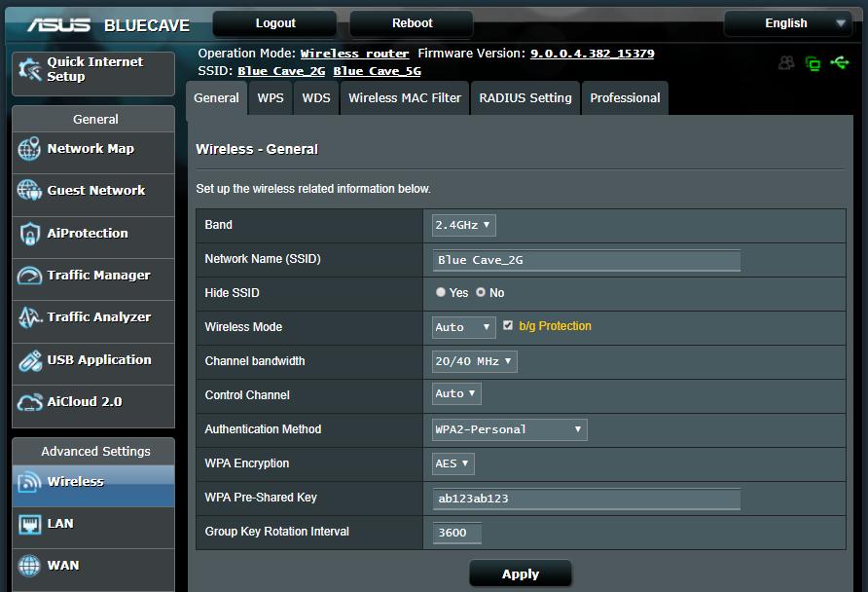Click the Wireless router operation mode link
The width and height of the screenshot is (868, 592).
[354, 54]
